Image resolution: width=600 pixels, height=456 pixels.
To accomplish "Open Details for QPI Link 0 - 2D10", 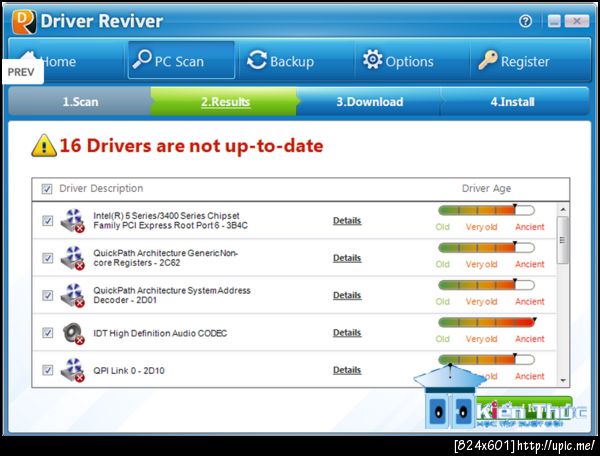I will coord(347,370).
